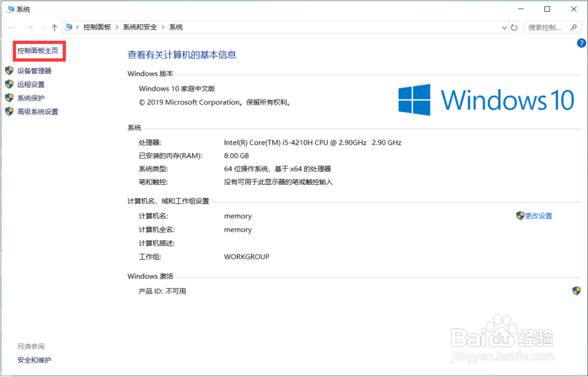Click heading 查看有关计算机的基本信息
The image size is (588, 377).
pos(182,55)
